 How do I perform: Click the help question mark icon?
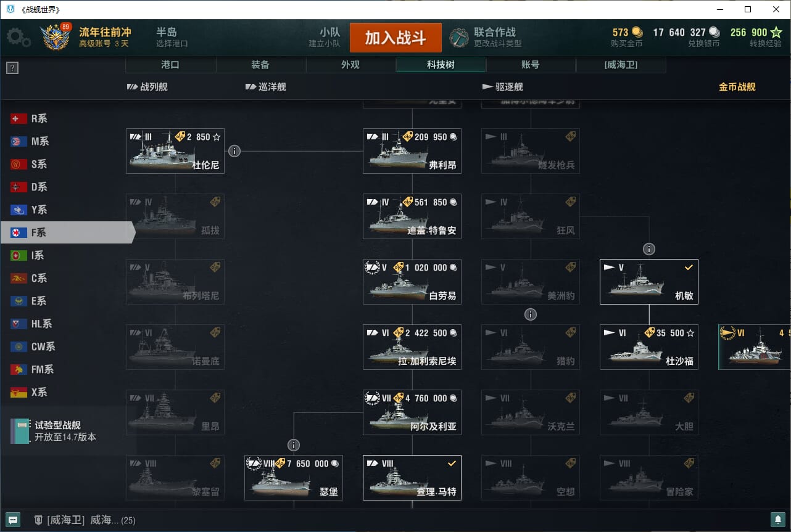[x=12, y=68]
